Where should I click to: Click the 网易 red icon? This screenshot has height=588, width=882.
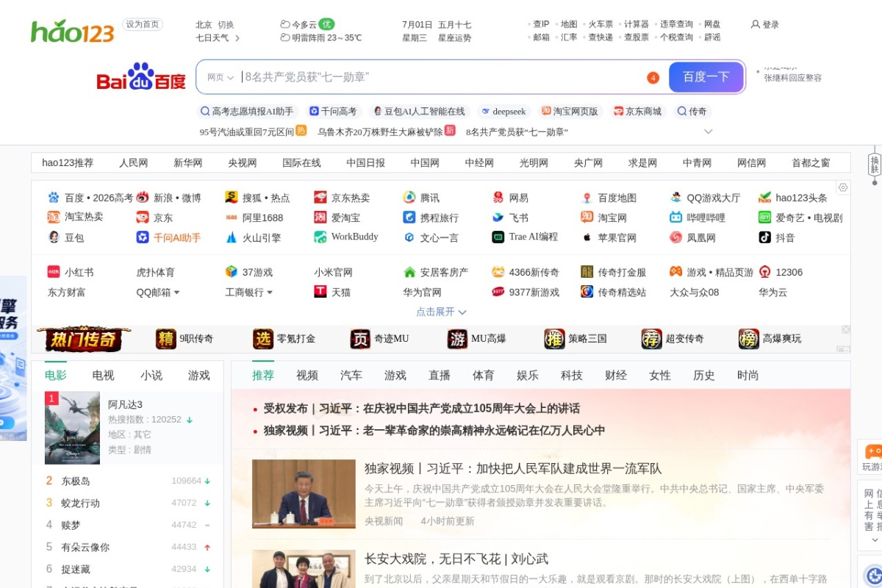coord(498,198)
